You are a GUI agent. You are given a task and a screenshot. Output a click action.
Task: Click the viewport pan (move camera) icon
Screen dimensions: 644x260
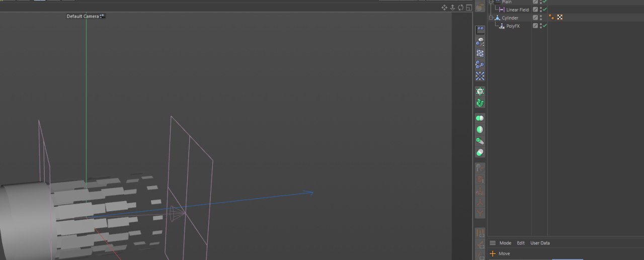click(x=444, y=8)
